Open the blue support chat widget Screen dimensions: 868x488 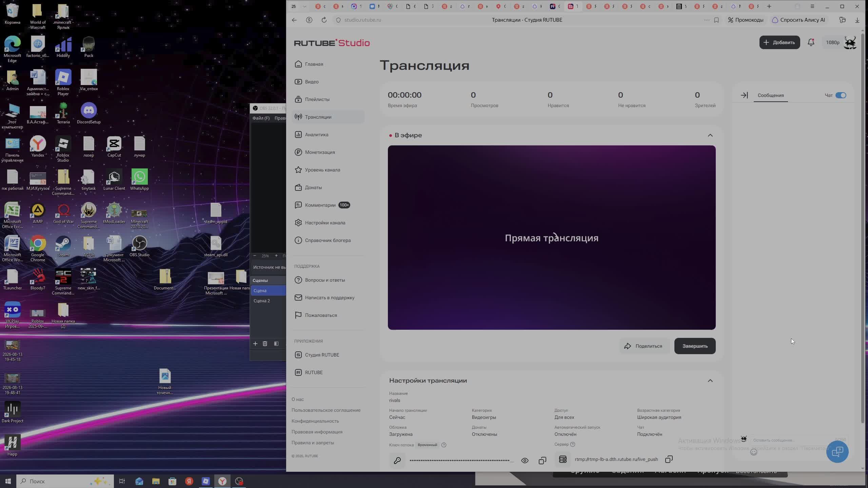click(837, 452)
